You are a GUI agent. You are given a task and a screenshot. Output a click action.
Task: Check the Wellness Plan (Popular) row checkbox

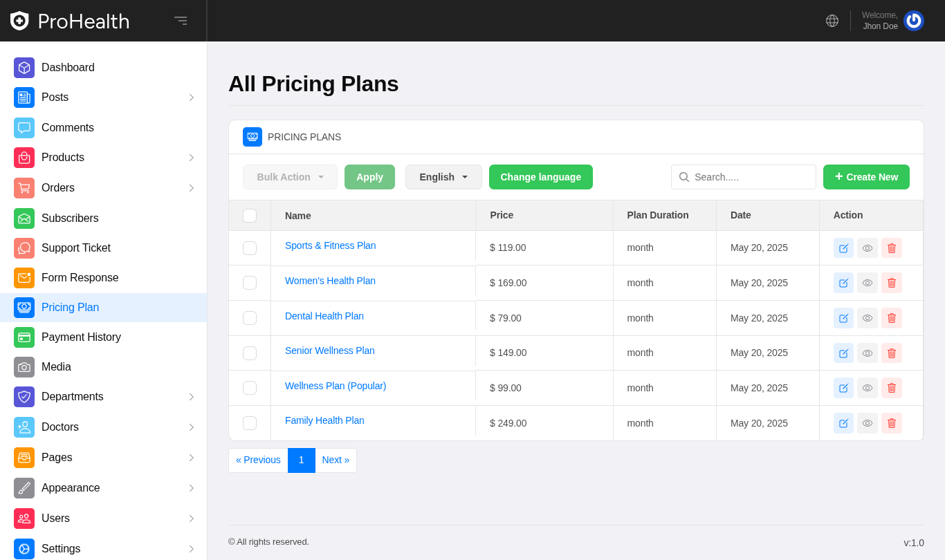250,388
